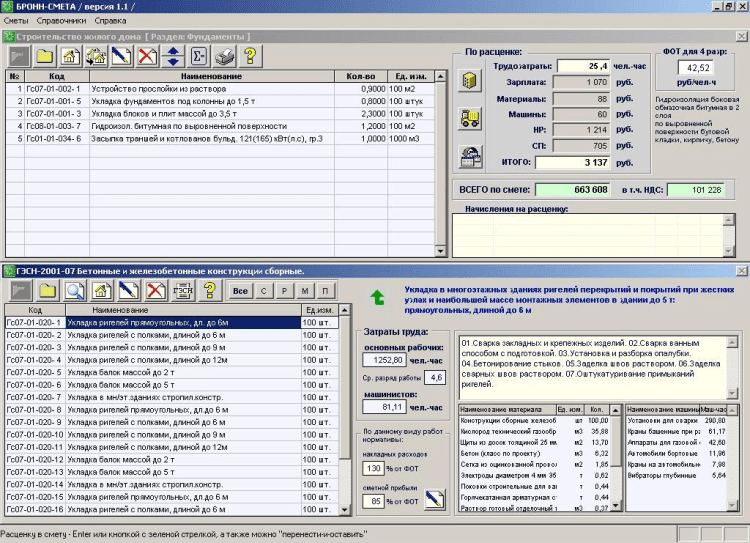750x543 pixels.
Task: Click the Ср. разряд работы 4,6 field
Action: 435,377
